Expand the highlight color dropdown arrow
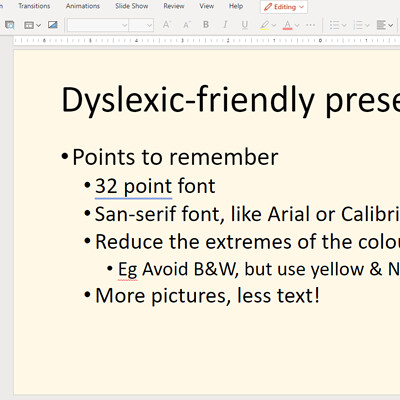Image resolution: width=400 pixels, height=400 pixels. 274,25
